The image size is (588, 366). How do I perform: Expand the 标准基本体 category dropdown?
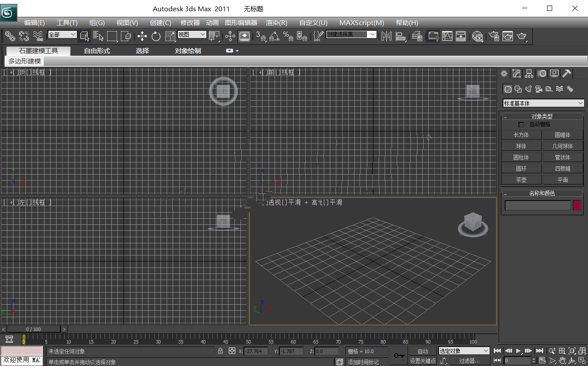point(544,103)
